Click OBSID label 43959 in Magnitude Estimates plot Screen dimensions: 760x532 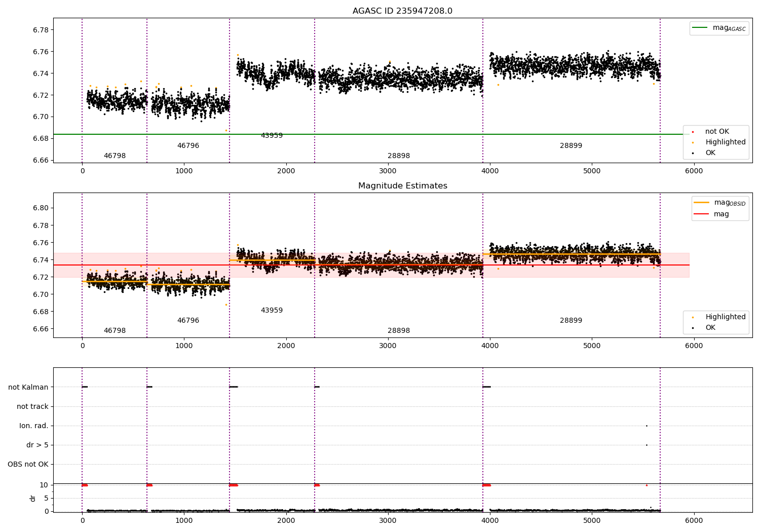point(272,311)
